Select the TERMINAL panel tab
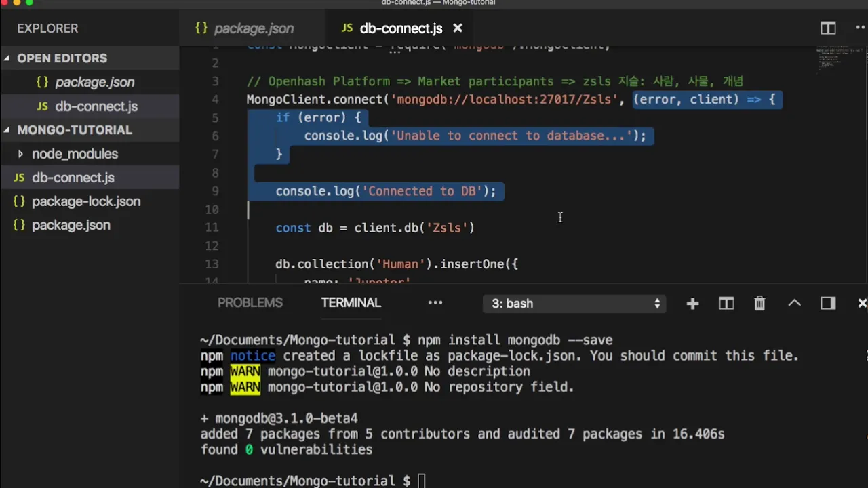The image size is (868, 488). [x=351, y=303]
